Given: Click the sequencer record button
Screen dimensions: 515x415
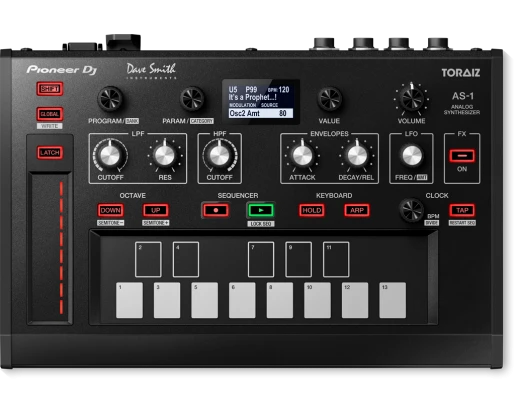Looking at the screenshot, I should [216, 210].
